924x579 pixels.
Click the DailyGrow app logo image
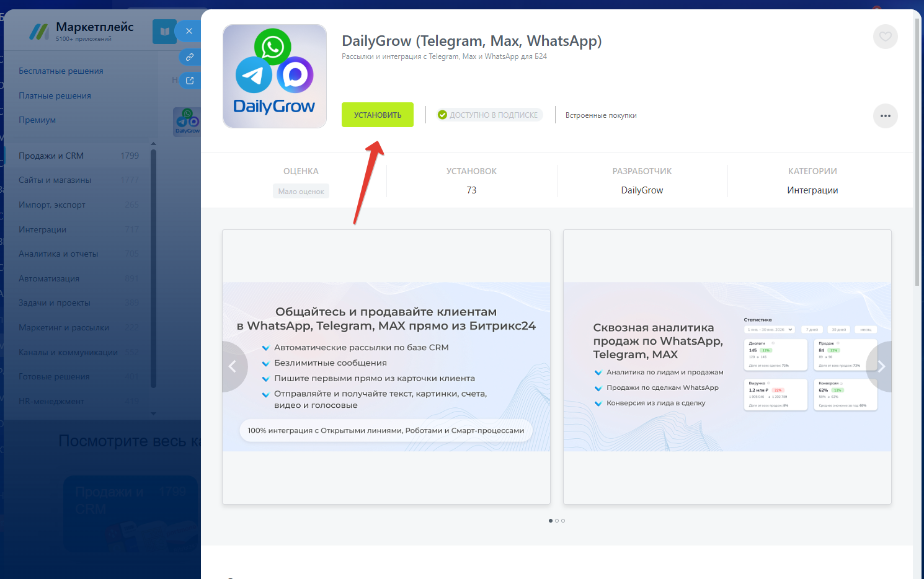[x=275, y=76]
